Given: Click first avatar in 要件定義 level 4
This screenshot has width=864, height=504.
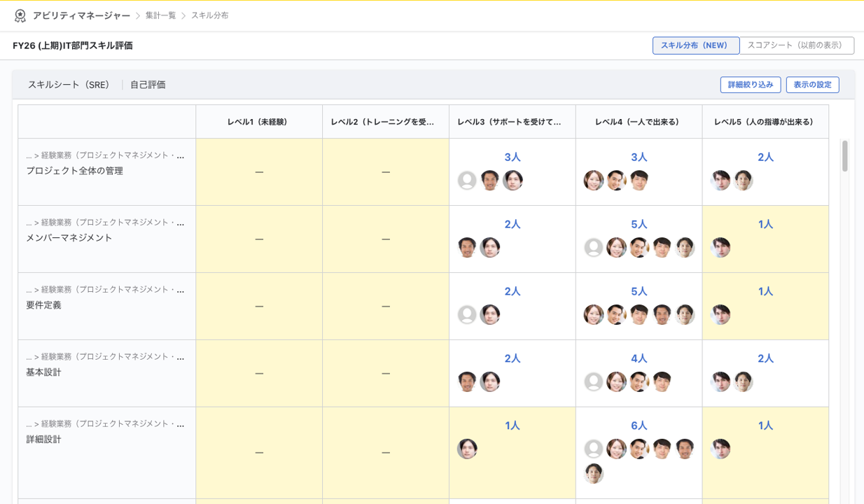Looking at the screenshot, I should [x=594, y=315].
